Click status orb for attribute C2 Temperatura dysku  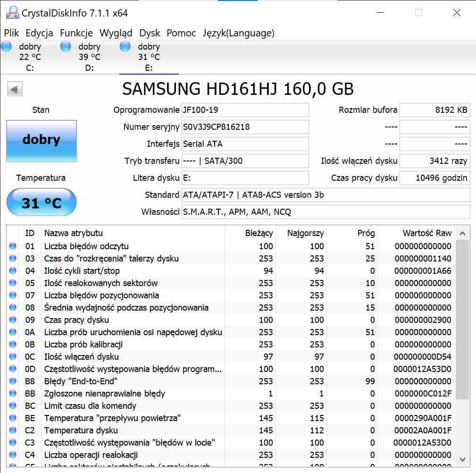[x=13, y=430]
